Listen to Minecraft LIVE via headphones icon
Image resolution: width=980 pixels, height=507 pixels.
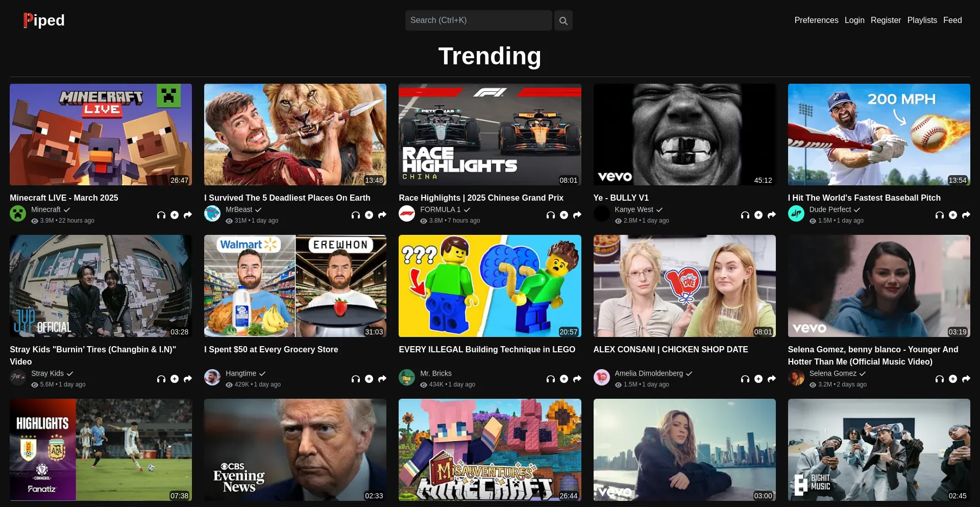tap(161, 215)
